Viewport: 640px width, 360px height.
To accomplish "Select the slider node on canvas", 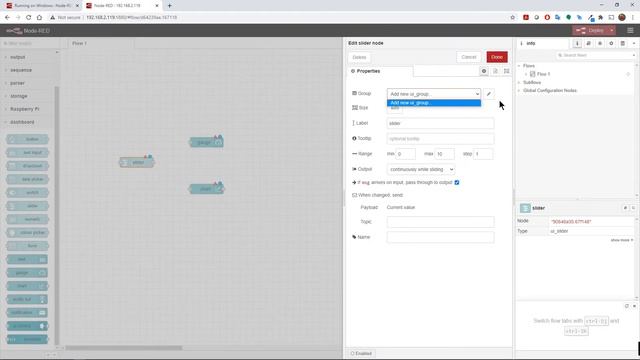I will [137, 162].
